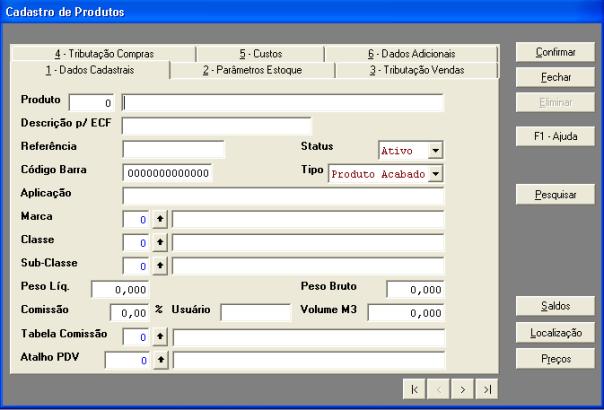Open Saldos button
This screenshot has height=410, width=604.
[x=555, y=306]
